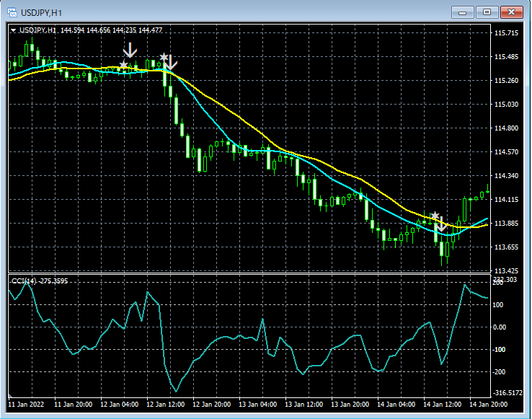Select the first sell arrow signal near 12 Jan 04:00
Screen dimensions: 532x419
click(x=130, y=50)
